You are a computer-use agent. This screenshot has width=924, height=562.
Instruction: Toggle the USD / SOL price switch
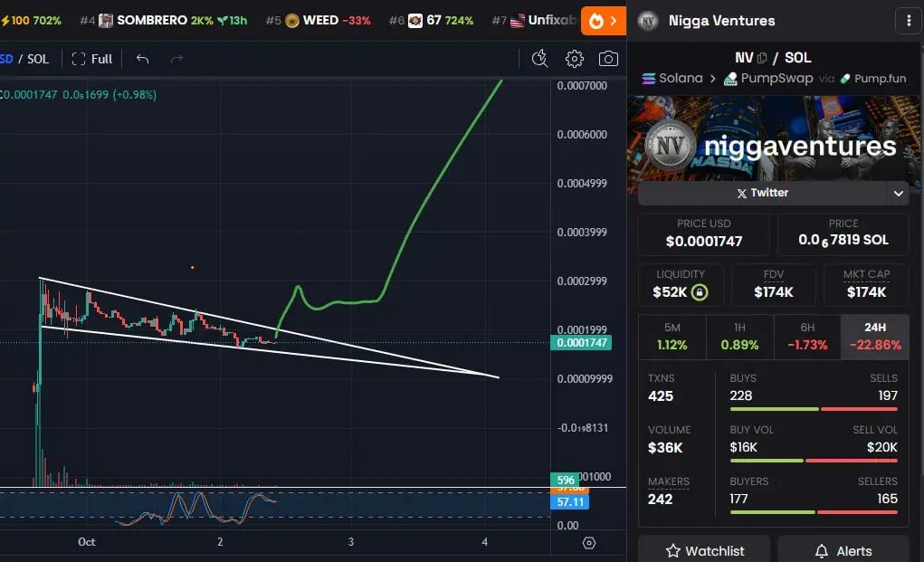(x=24, y=59)
